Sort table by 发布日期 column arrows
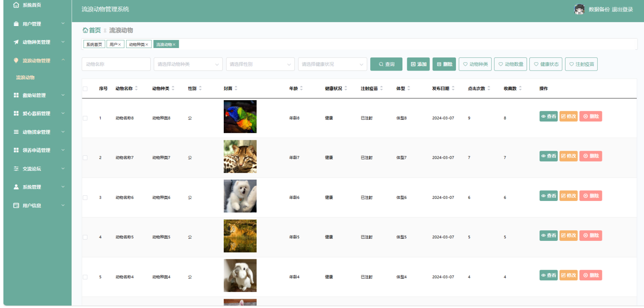Screen dimensions: 644x308 pyautogui.click(x=453, y=88)
